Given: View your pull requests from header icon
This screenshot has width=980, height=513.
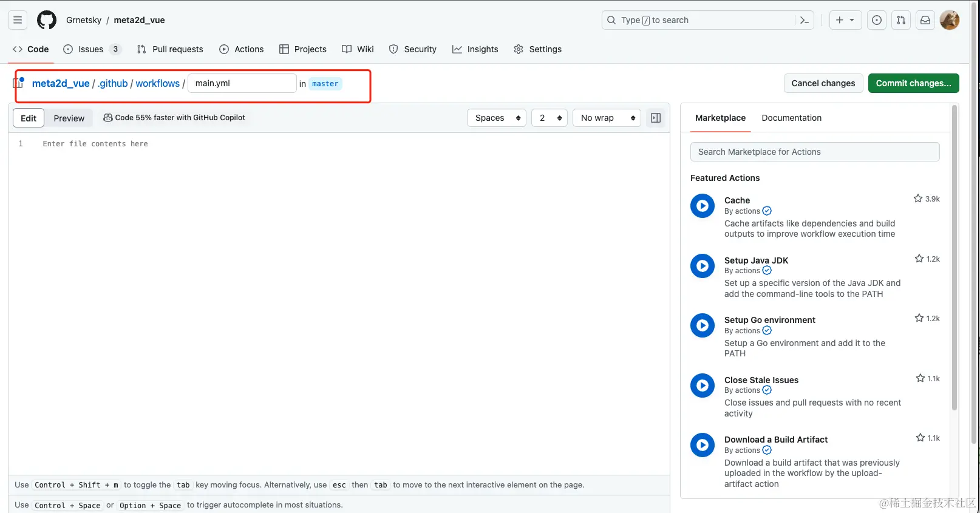Looking at the screenshot, I should pos(901,20).
